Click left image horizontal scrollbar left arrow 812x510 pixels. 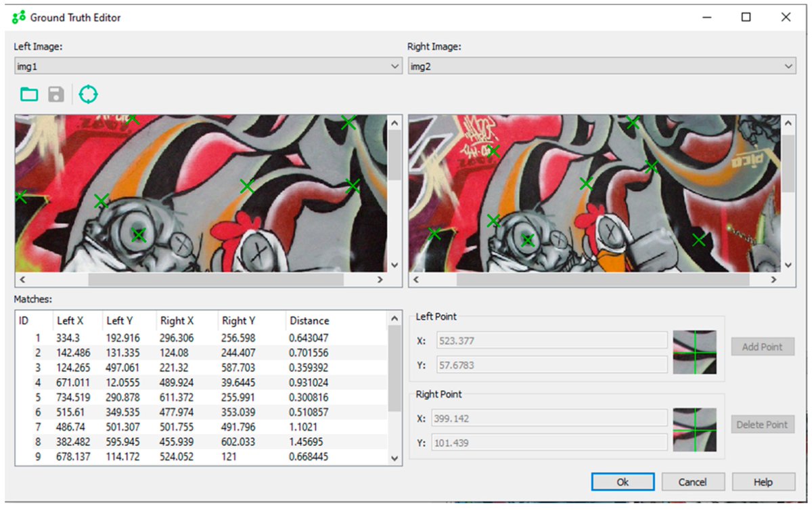[22, 279]
